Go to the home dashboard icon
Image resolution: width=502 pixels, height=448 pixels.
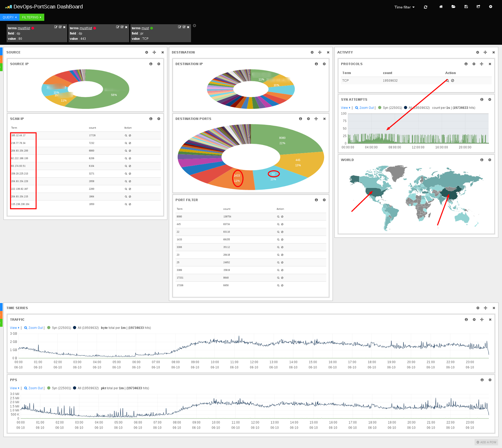click(441, 7)
